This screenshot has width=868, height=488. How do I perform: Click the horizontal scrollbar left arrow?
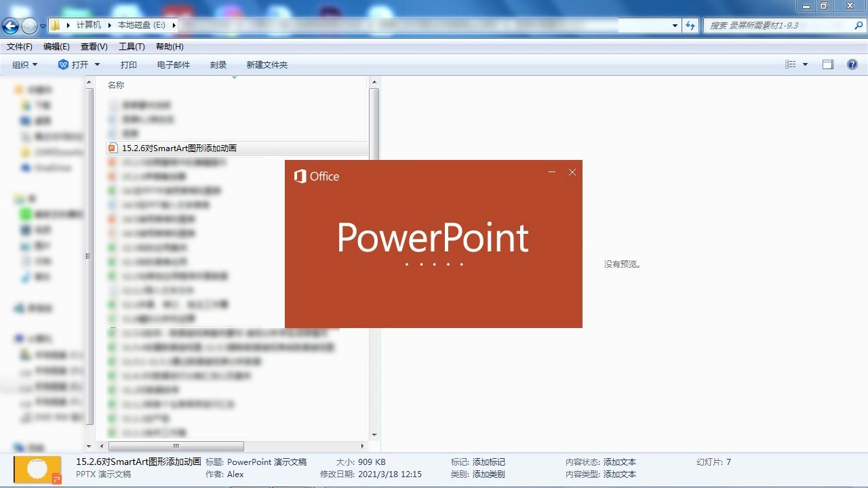[102, 446]
